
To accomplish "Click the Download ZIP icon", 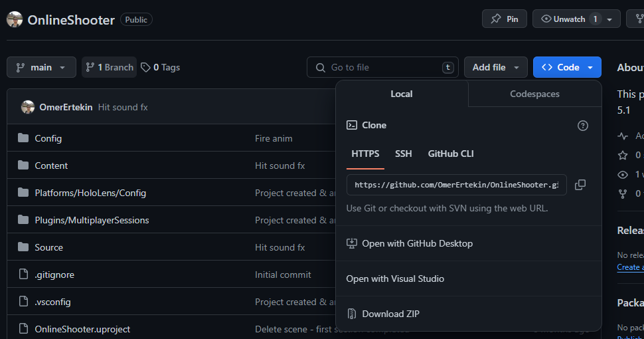I will [x=353, y=314].
